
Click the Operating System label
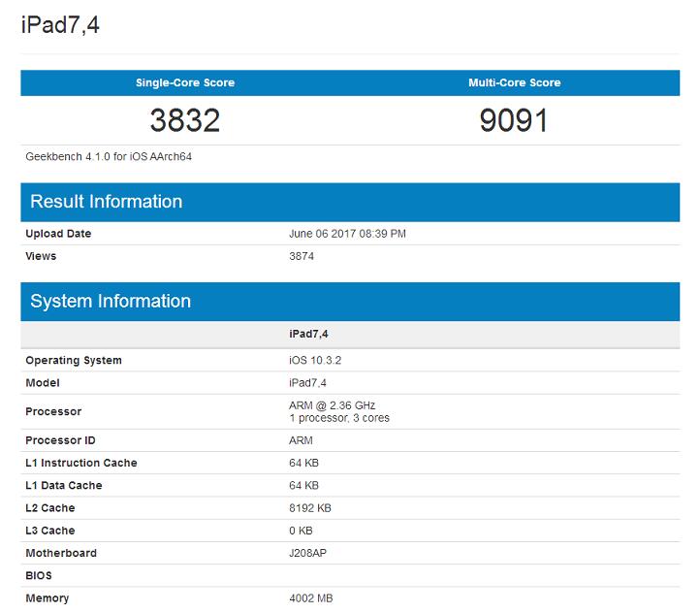click(74, 360)
